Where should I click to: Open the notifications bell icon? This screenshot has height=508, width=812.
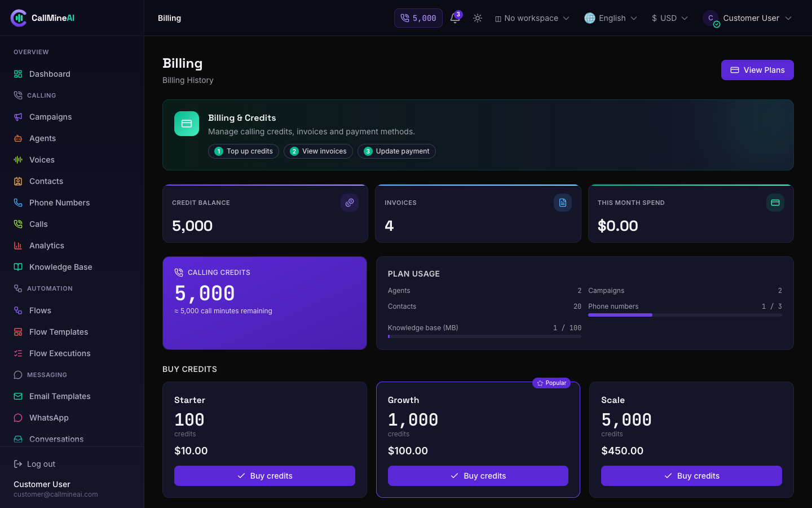(455, 18)
